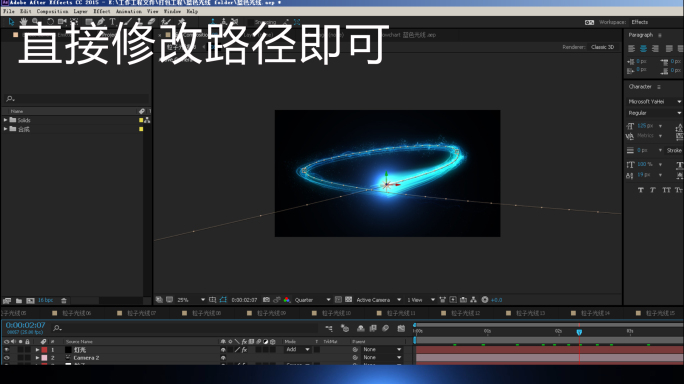Select the Puppet Pin tool
The height and width of the screenshot is (384, 684).
point(181,21)
